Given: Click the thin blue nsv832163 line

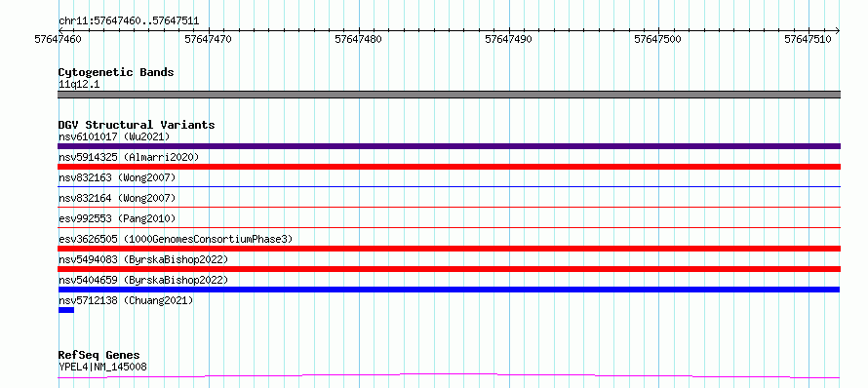Looking at the screenshot, I should (x=449, y=187).
